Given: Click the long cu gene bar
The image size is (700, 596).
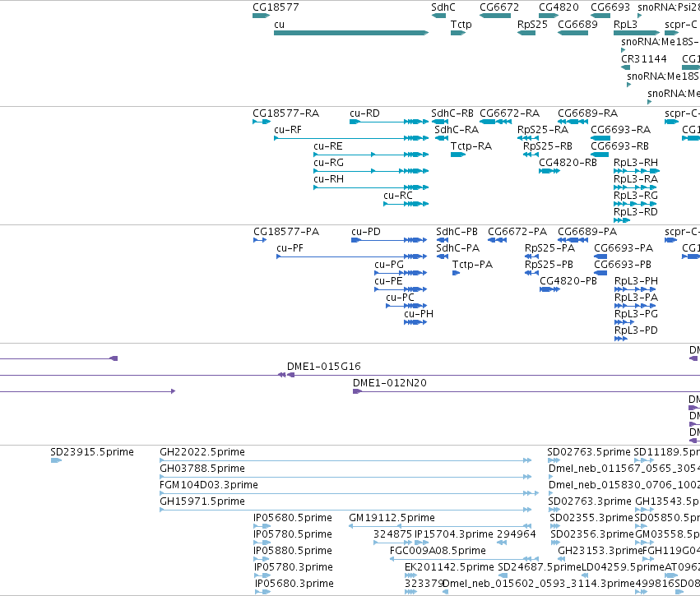Looking at the screenshot, I should click(x=351, y=33).
